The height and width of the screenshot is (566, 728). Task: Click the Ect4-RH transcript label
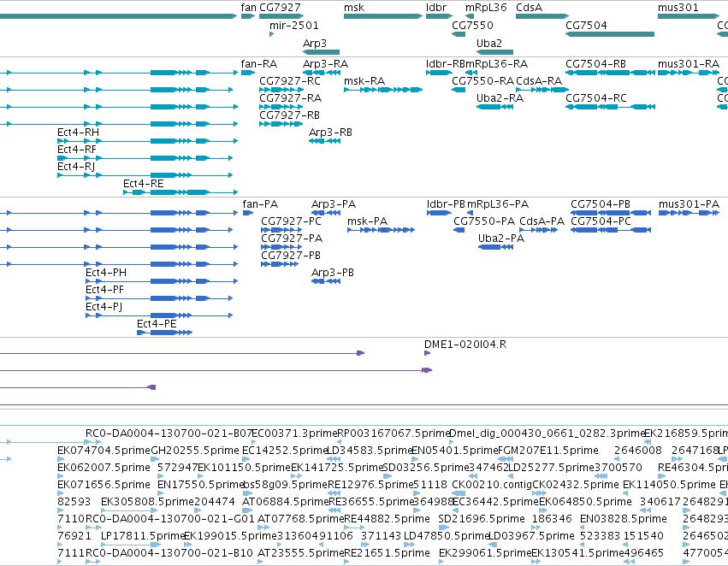click(79, 133)
